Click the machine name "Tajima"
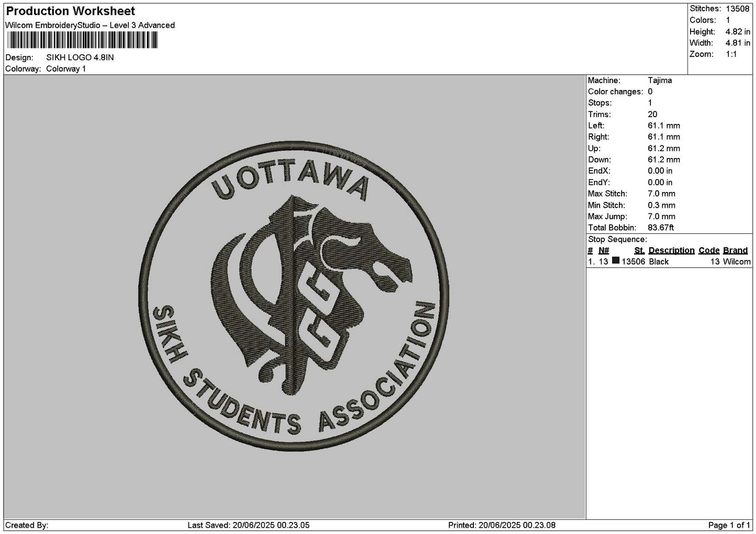 pyautogui.click(x=660, y=81)
